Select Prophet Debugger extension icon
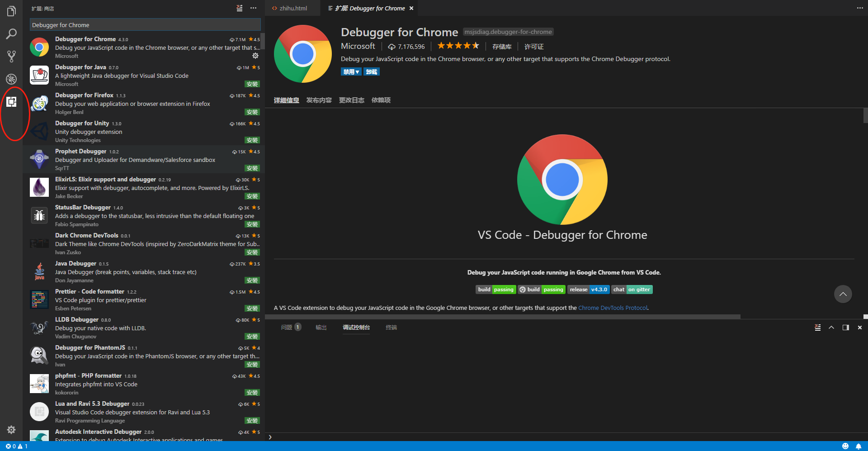This screenshot has height=451, width=868. (x=39, y=159)
